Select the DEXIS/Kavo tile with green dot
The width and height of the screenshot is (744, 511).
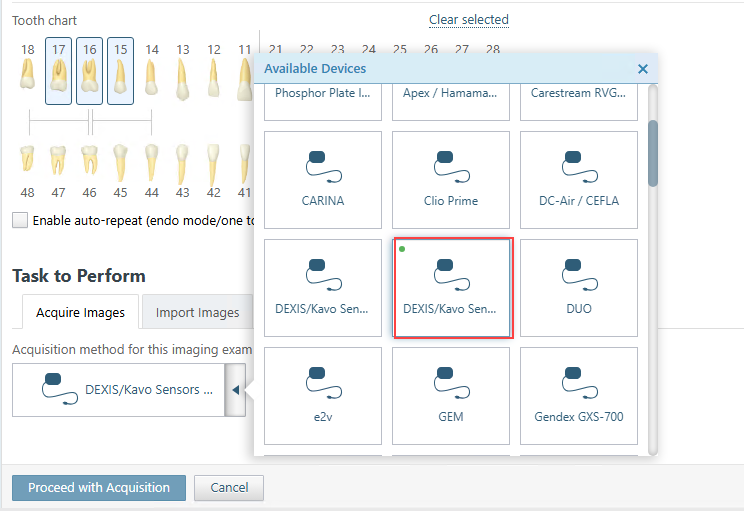click(451, 288)
